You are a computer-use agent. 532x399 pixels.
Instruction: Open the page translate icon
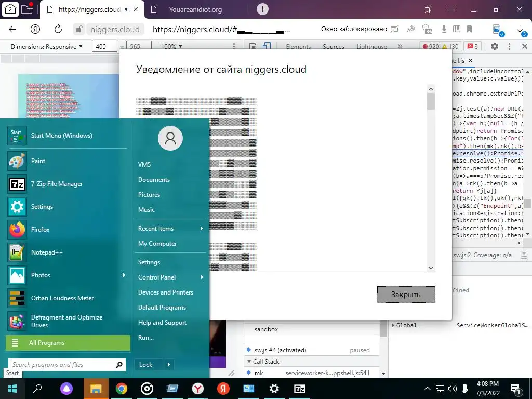pos(411,29)
